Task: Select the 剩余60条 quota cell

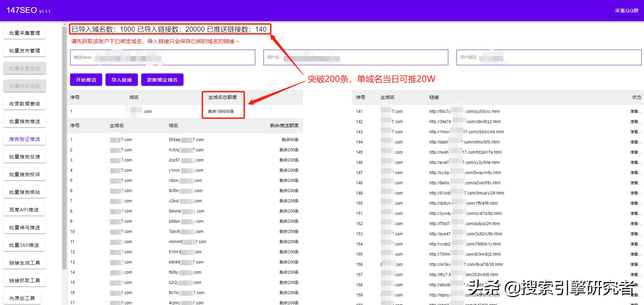Action: click(290, 140)
